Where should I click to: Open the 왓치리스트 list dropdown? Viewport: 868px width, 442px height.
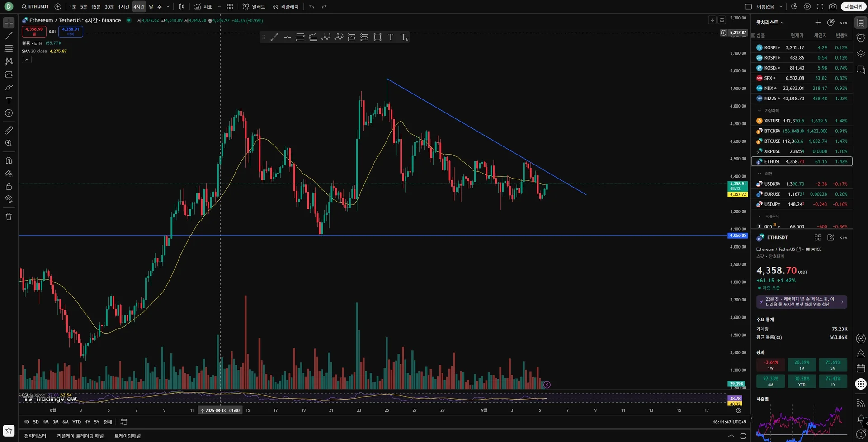(770, 22)
